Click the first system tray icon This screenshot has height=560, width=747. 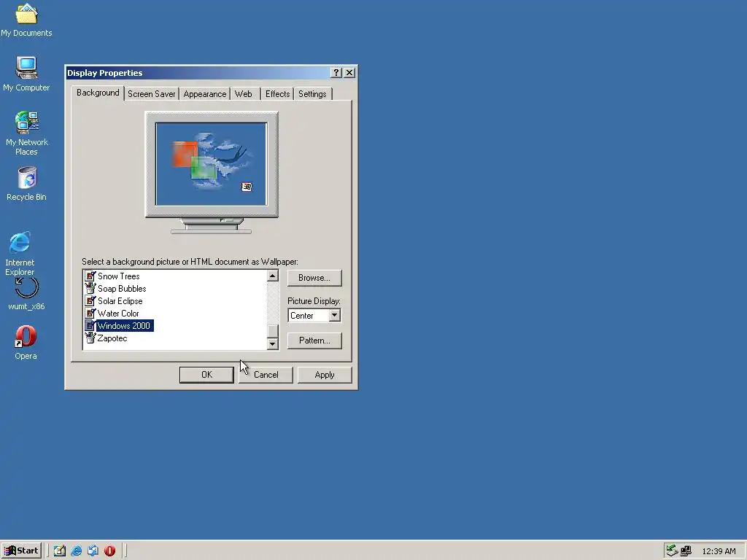tap(672, 551)
